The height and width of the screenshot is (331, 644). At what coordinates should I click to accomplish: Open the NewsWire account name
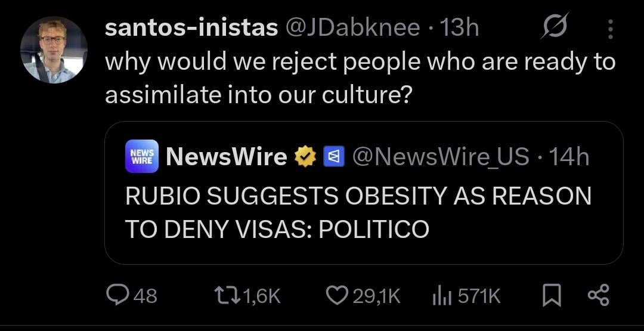click(226, 157)
